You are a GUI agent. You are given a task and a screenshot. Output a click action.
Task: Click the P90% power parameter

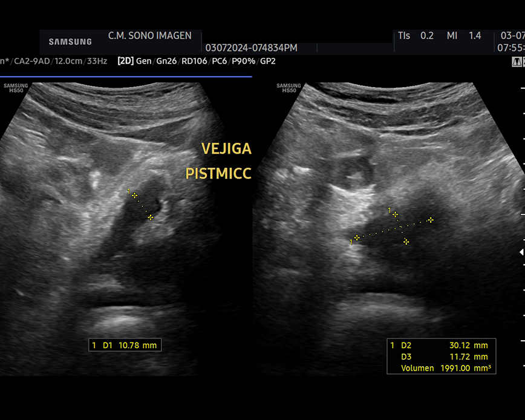tap(246, 61)
